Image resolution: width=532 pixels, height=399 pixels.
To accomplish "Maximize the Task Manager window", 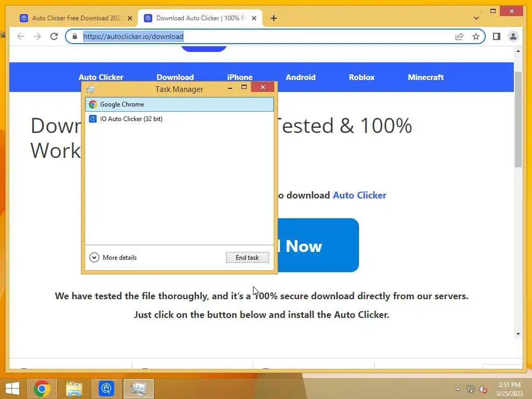I will (x=244, y=87).
